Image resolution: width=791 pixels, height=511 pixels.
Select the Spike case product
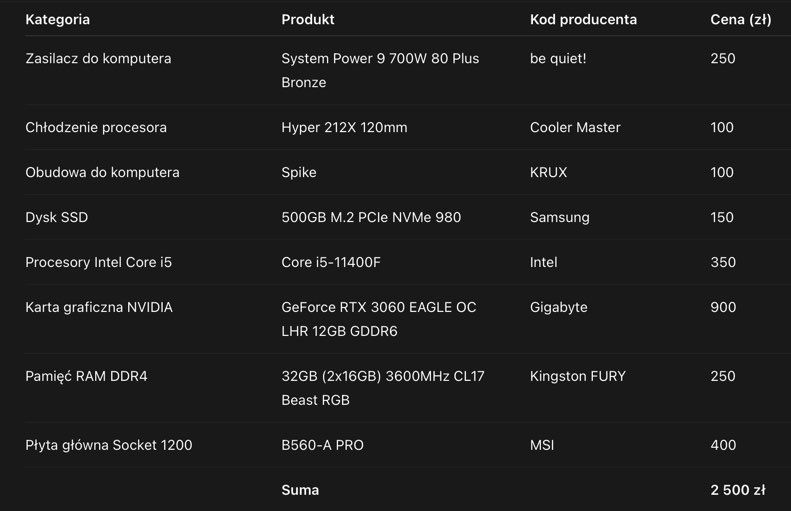[x=299, y=173]
